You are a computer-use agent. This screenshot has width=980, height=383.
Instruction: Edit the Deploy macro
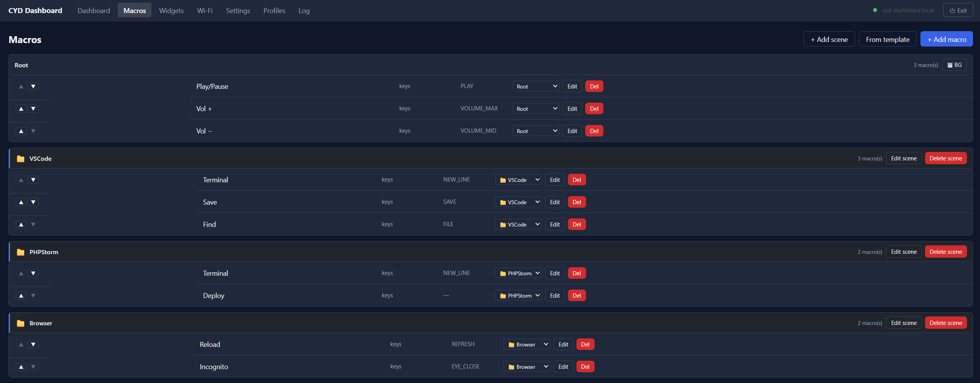[555, 296]
